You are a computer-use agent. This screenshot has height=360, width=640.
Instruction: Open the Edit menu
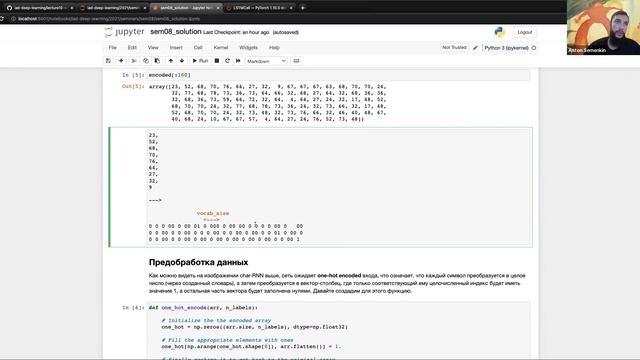coord(132,47)
